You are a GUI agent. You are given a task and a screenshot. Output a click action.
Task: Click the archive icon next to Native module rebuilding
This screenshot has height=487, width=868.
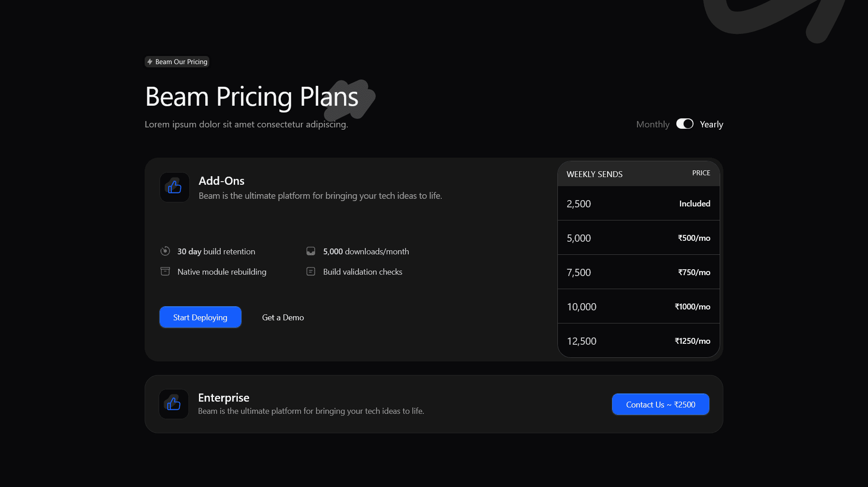[165, 272]
